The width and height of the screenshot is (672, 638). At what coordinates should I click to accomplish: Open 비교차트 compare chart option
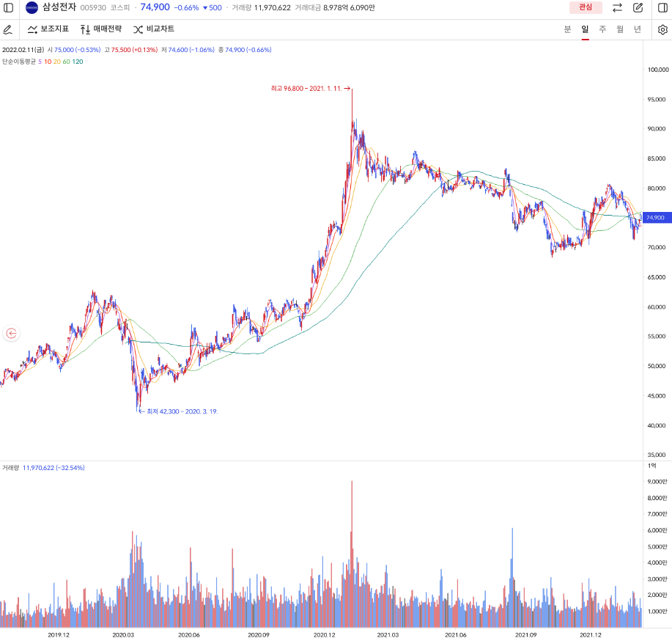coord(154,29)
